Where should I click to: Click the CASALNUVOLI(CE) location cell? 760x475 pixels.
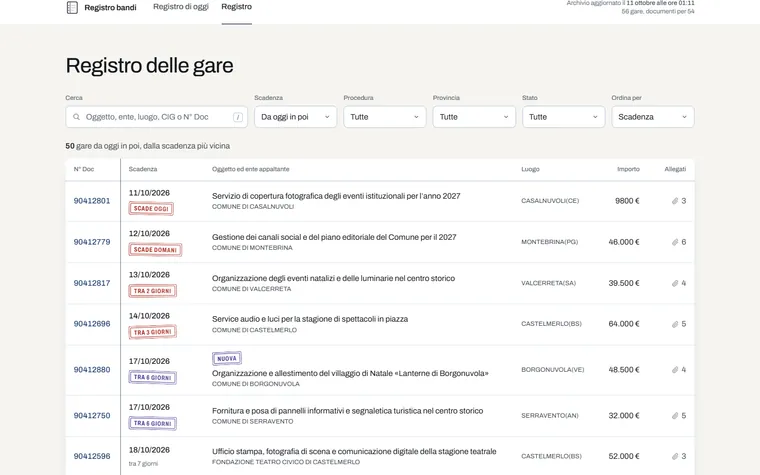point(550,201)
